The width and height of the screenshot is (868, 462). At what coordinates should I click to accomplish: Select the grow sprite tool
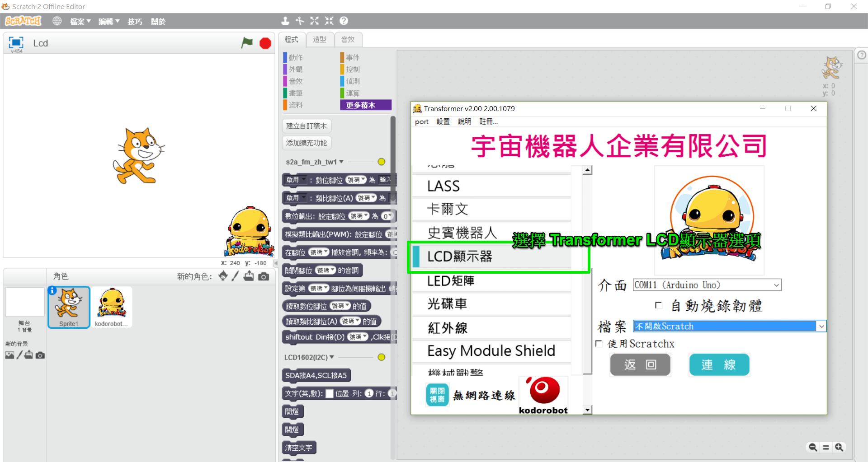(314, 21)
